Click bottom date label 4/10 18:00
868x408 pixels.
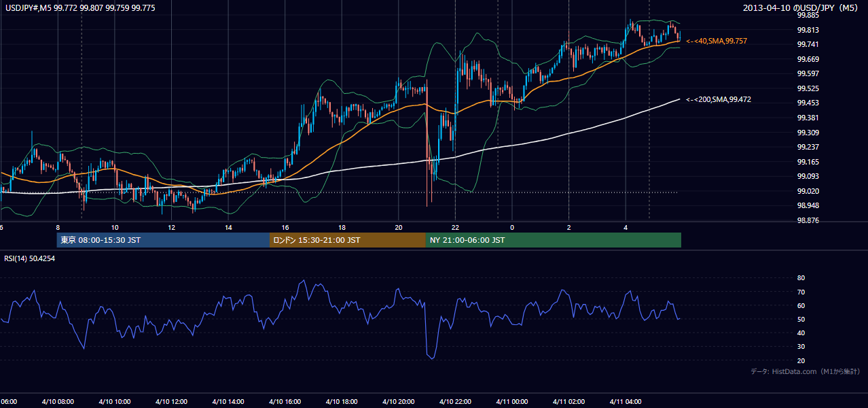tap(341, 401)
